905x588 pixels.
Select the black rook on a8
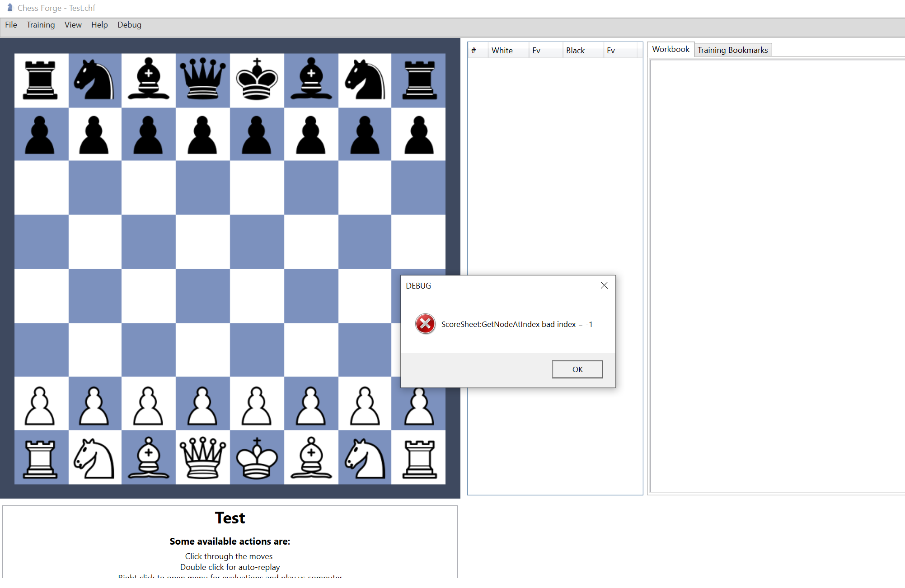tap(40, 80)
